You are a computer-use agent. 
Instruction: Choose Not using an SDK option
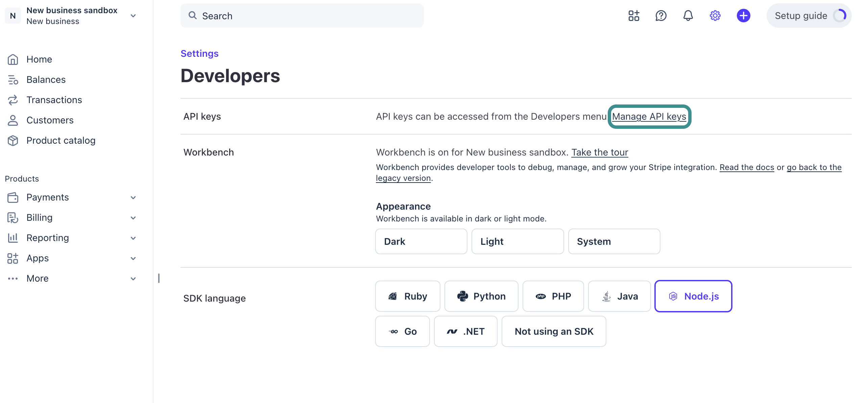(x=554, y=331)
